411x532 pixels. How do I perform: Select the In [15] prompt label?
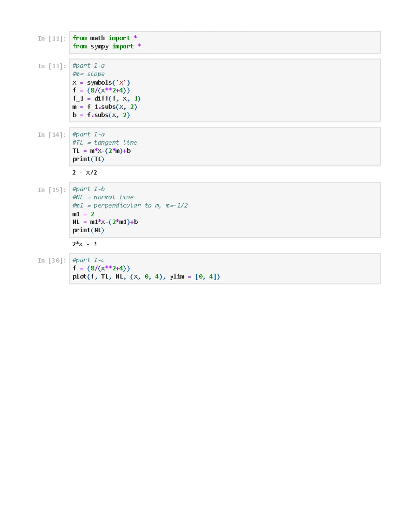pos(52,190)
